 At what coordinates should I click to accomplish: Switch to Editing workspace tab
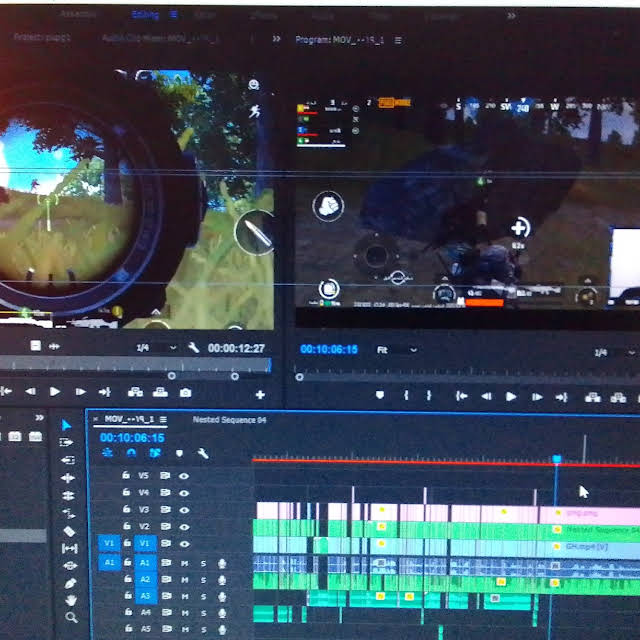[145, 15]
